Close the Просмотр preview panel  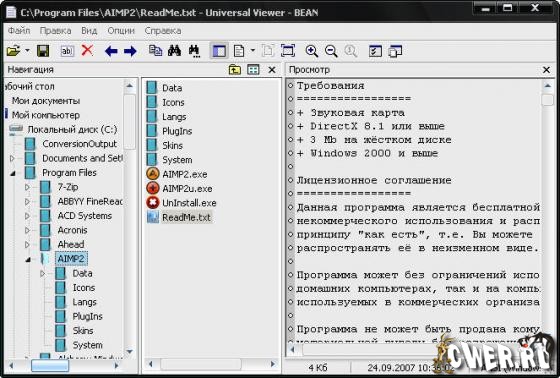pyautogui.click(x=546, y=70)
